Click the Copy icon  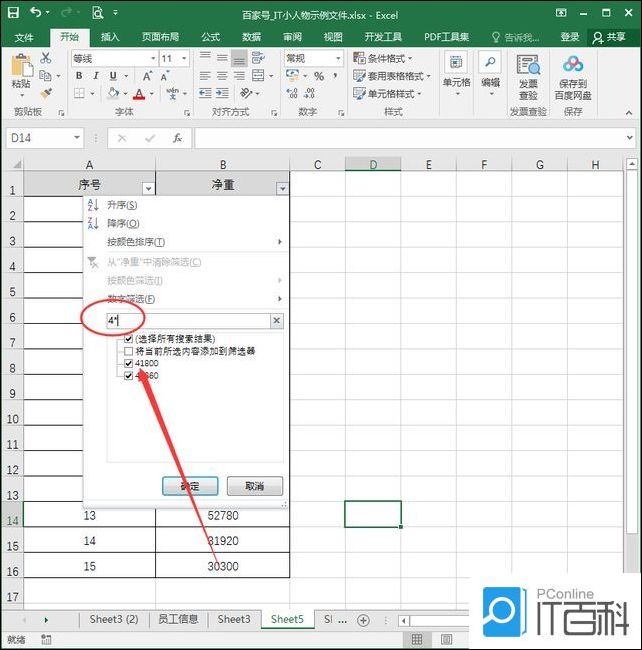(45, 76)
